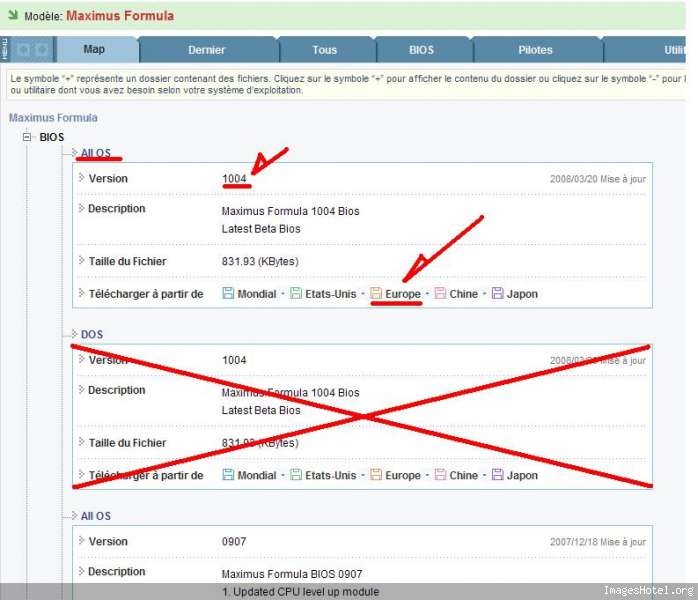Screen dimensions: 698x600
Task: Click the Maximus Formula model title
Action: (x=120, y=16)
